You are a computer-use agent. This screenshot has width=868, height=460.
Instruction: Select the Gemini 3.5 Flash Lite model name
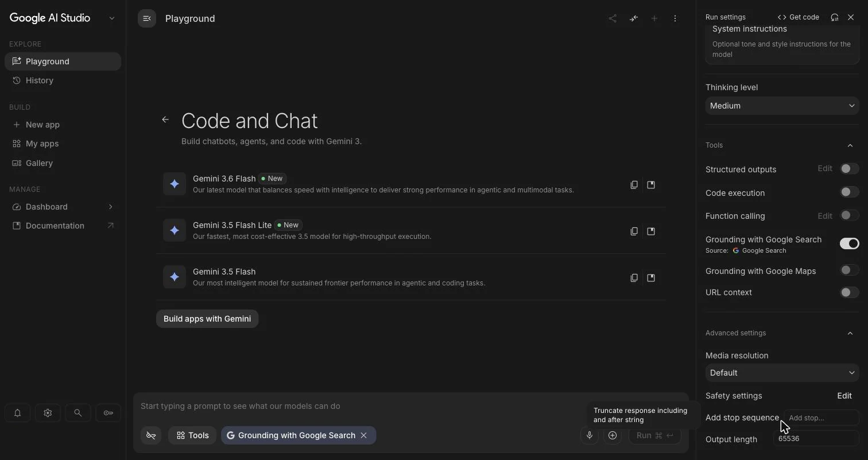[x=232, y=225]
